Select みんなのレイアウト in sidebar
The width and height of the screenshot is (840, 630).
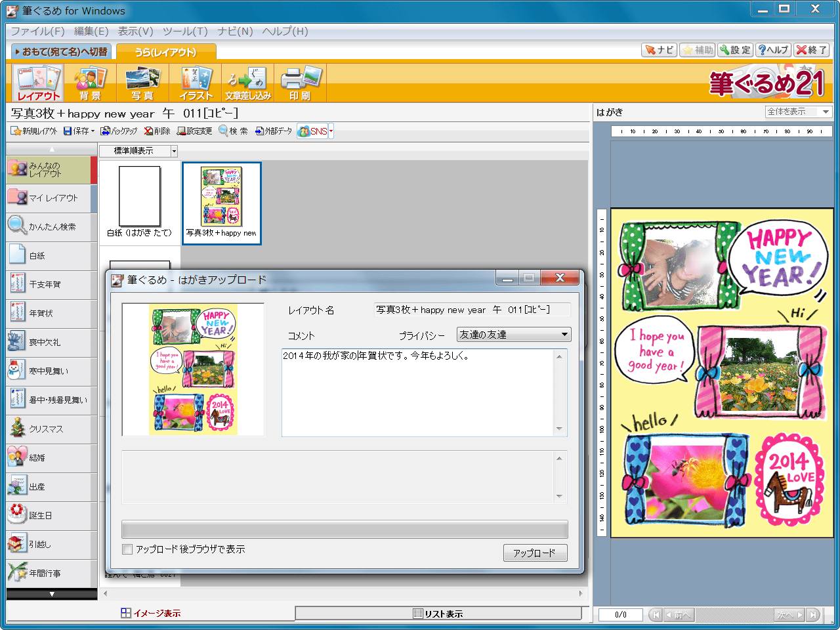52,170
